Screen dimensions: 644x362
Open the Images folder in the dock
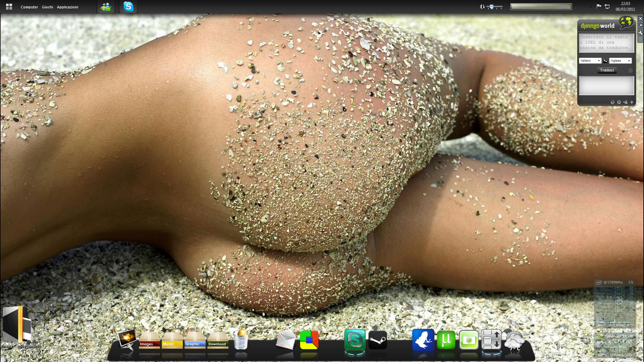(149, 341)
